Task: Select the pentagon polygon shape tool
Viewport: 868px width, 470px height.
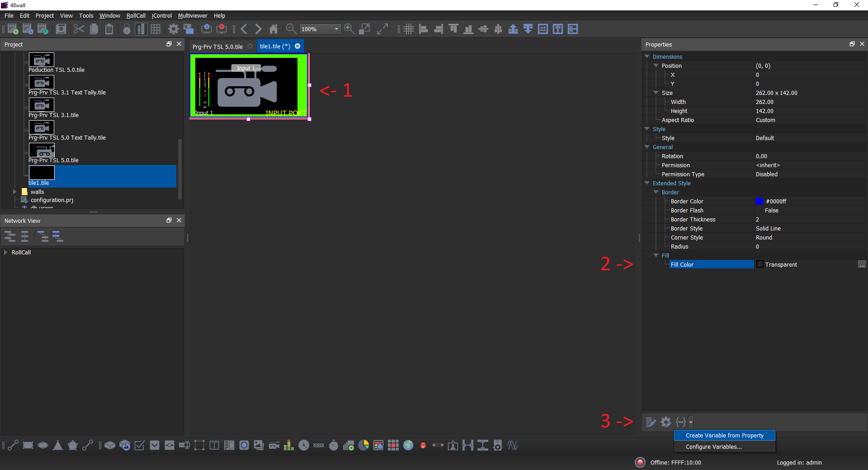Action: tap(73, 446)
